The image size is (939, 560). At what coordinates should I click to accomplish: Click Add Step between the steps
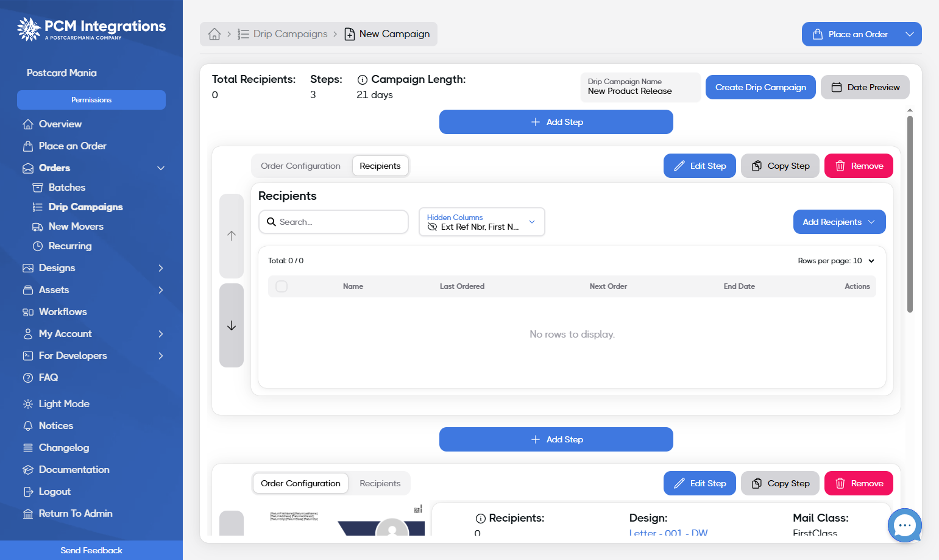pos(556,439)
